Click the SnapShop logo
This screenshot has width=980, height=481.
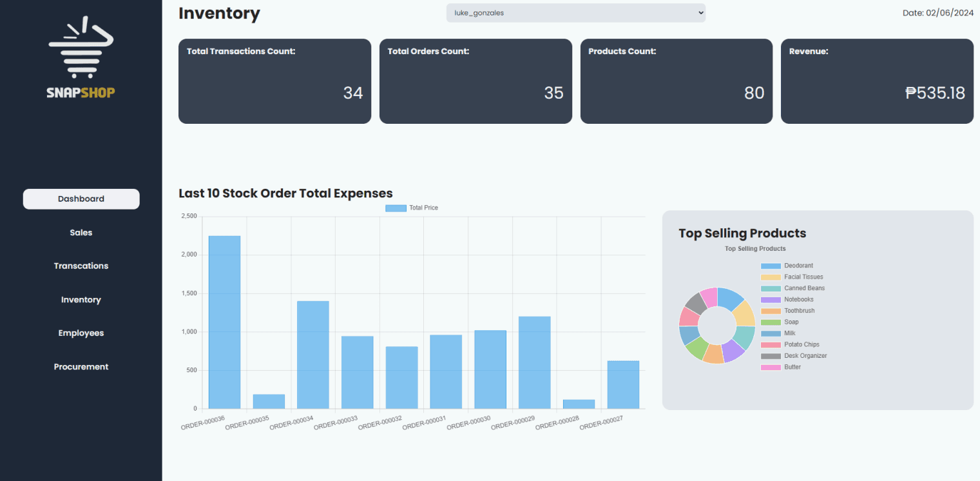tap(81, 55)
